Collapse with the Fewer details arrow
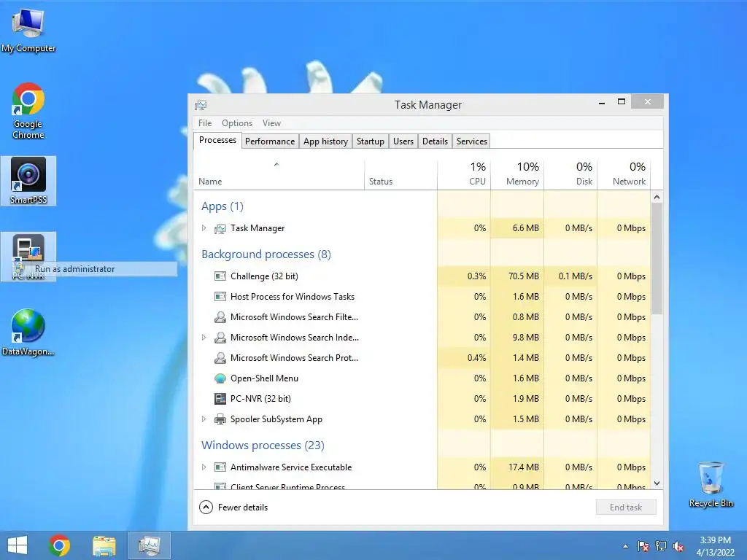747x560 pixels. pyautogui.click(x=206, y=507)
